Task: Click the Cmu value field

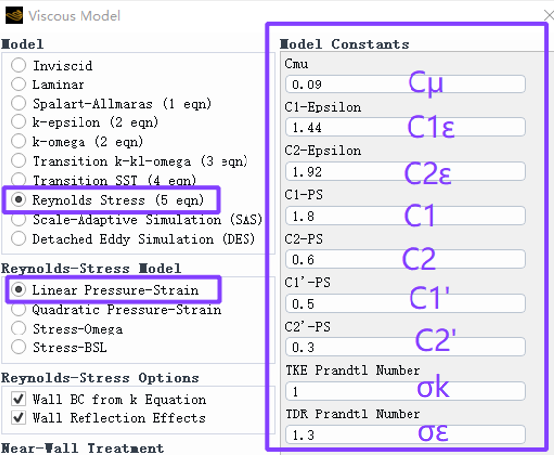Action: pyautogui.click(x=405, y=84)
